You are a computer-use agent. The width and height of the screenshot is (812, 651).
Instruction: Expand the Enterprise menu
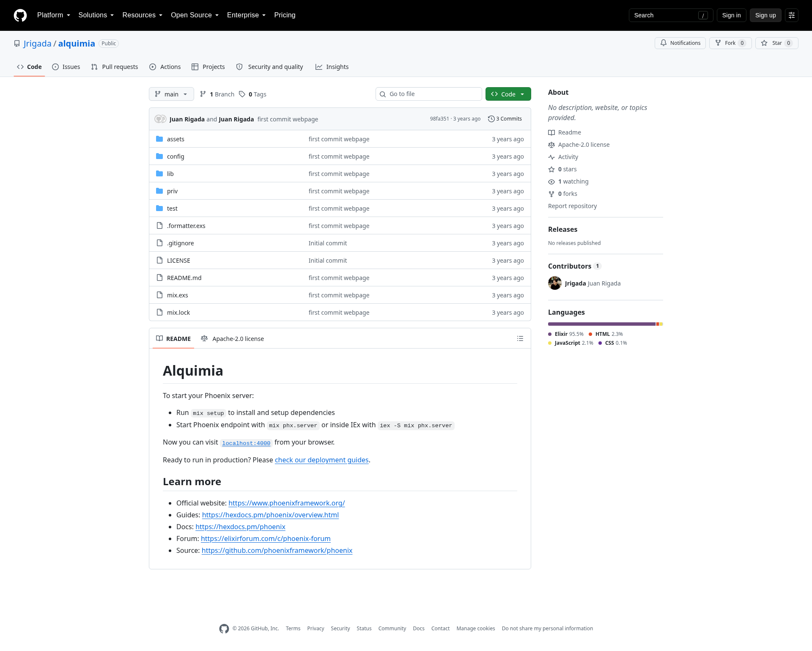[247, 15]
